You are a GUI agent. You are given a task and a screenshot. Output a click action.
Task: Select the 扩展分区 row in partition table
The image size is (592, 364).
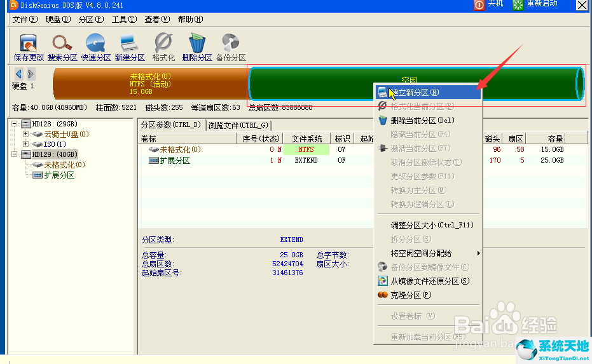(174, 160)
